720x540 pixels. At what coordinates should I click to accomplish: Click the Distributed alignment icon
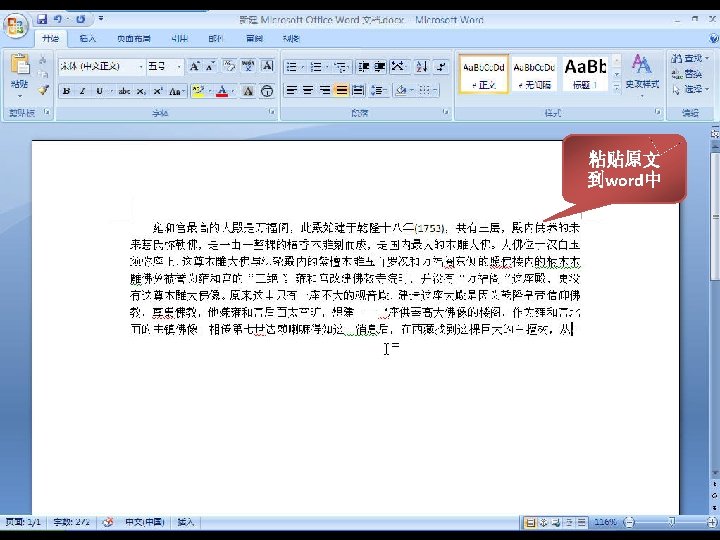tap(358, 90)
